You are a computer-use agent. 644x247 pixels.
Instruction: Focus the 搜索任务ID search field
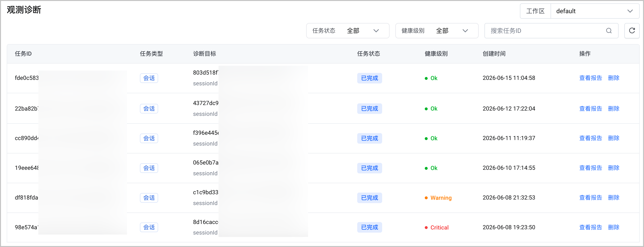coord(551,31)
